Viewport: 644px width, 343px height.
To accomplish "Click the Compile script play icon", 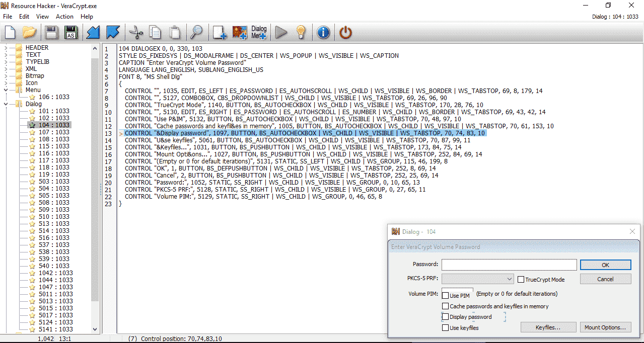I will (281, 33).
